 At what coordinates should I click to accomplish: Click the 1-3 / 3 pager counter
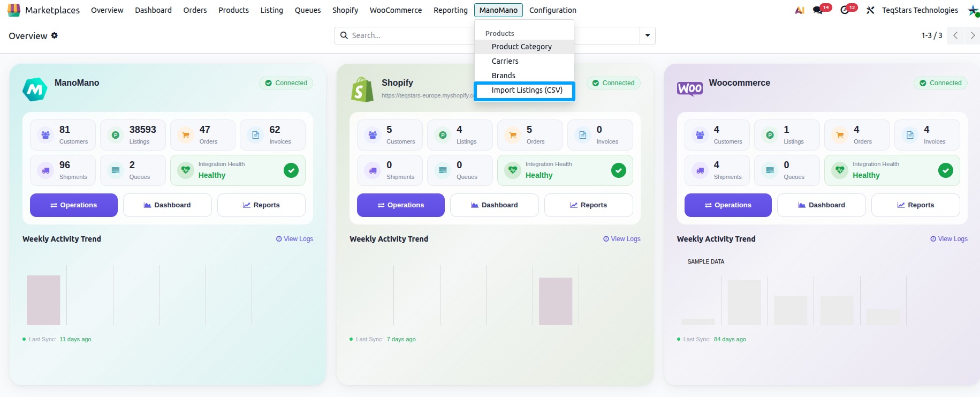pyautogui.click(x=932, y=35)
